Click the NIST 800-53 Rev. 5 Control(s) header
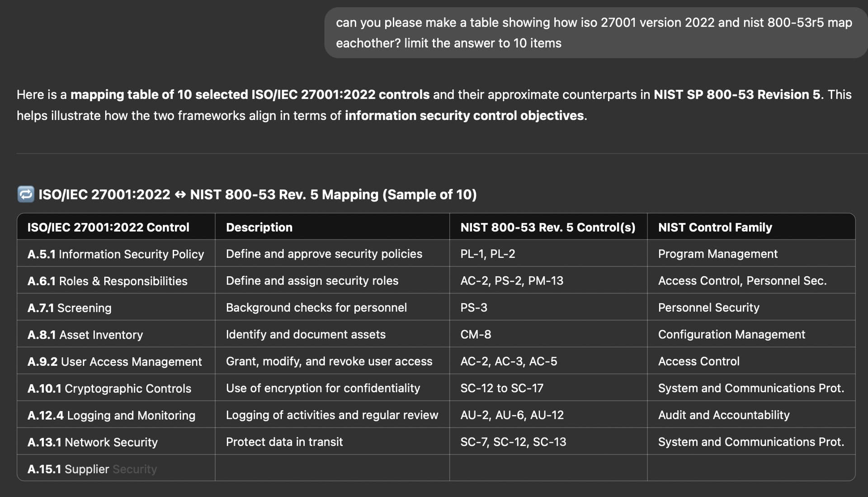Image resolution: width=868 pixels, height=497 pixels. coord(548,227)
